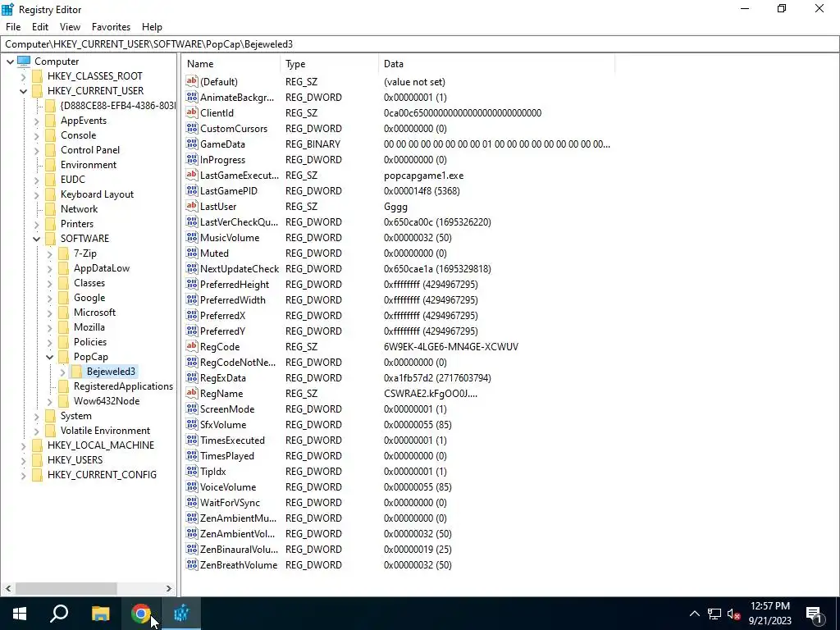Image resolution: width=840 pixels, height=630 pixels.
Task: Expand the HKEY_LOCAL_MACHINE node
Action: 24,445
